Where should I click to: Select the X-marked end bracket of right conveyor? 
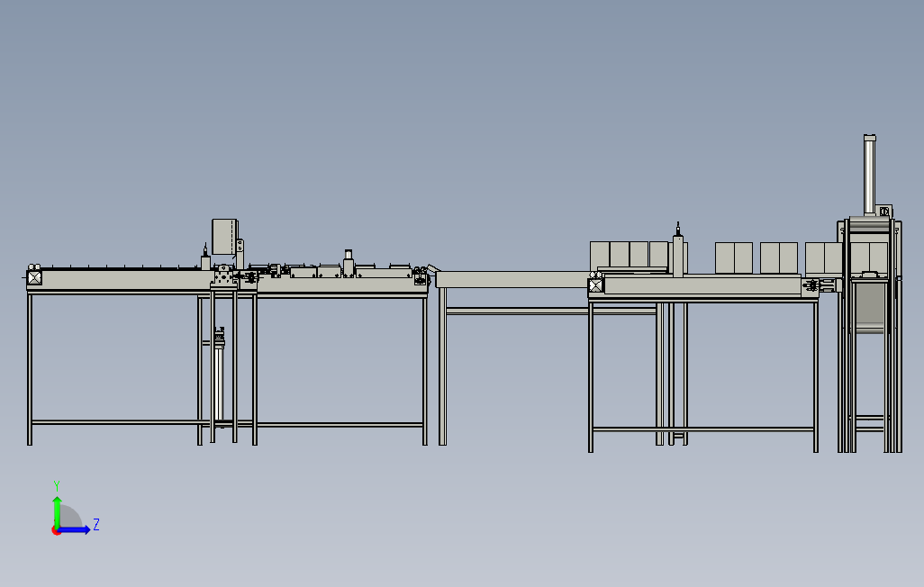(596, 285)
